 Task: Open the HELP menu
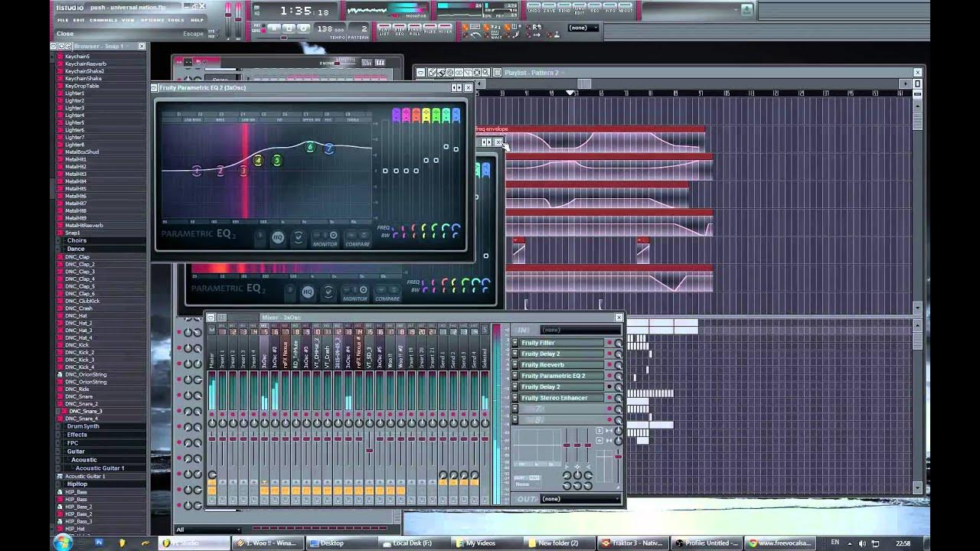click(x=197, y=20)
